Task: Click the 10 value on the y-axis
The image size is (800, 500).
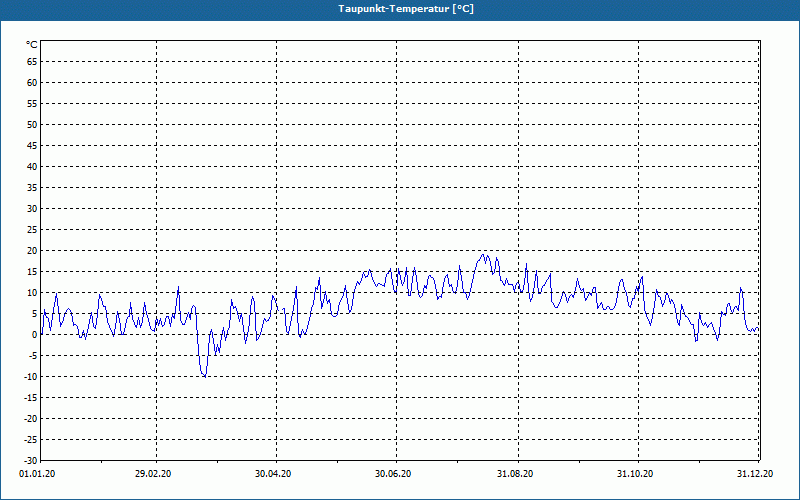Action: (32, 293)
